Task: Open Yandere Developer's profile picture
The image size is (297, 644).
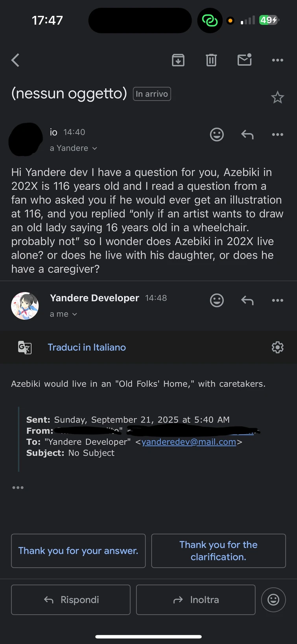Action: point(25,306)
